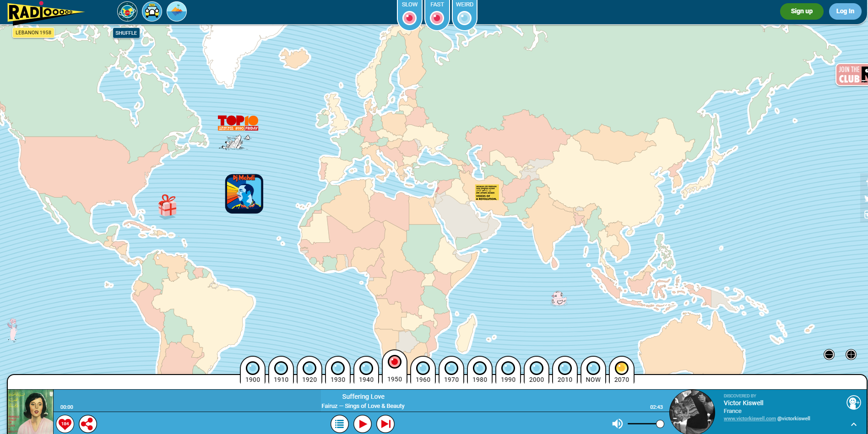868x434 pixels.
Task: Open victorkiswell.com link
Action: pyautogui.click(x=749, y=418)
